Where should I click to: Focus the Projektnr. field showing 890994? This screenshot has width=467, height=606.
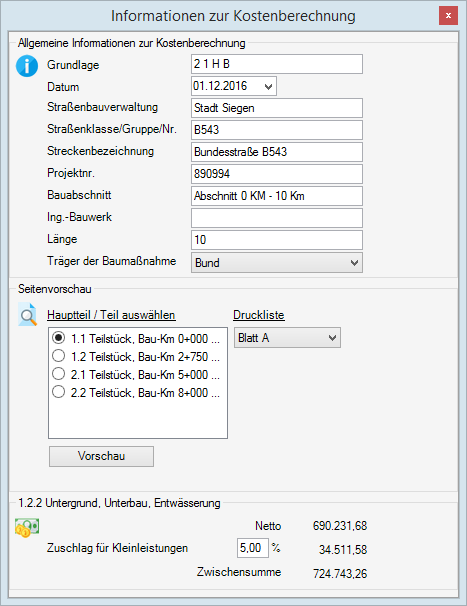click(277, 174)
